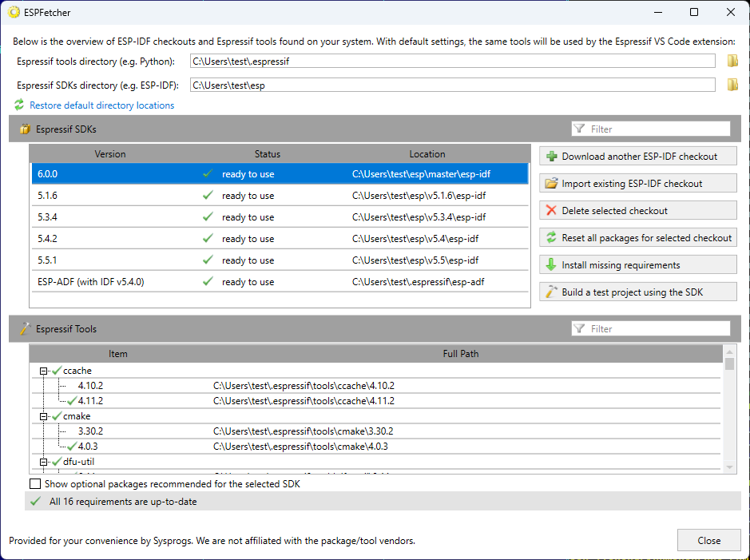Click the Espressif SDKs directory path field
This screenshot has width=750, height=560.
click(453, 85)
